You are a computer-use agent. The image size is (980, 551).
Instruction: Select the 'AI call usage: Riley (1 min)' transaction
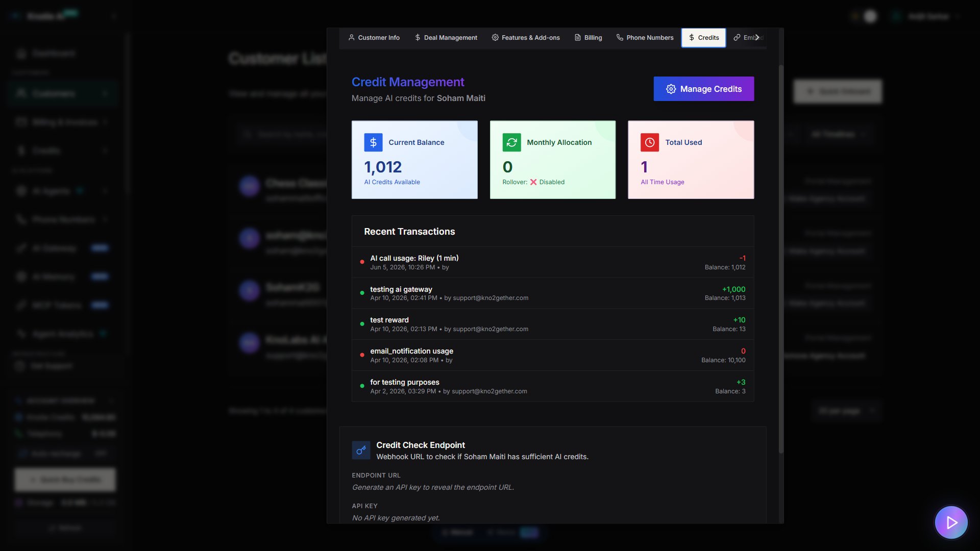pyautogui.click(x=553, y=262)
